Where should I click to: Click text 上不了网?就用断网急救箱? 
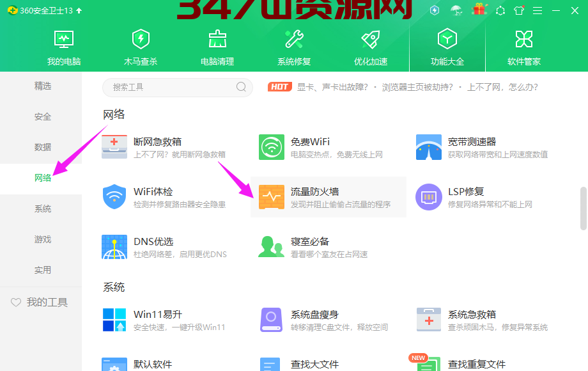pos(180,155)
